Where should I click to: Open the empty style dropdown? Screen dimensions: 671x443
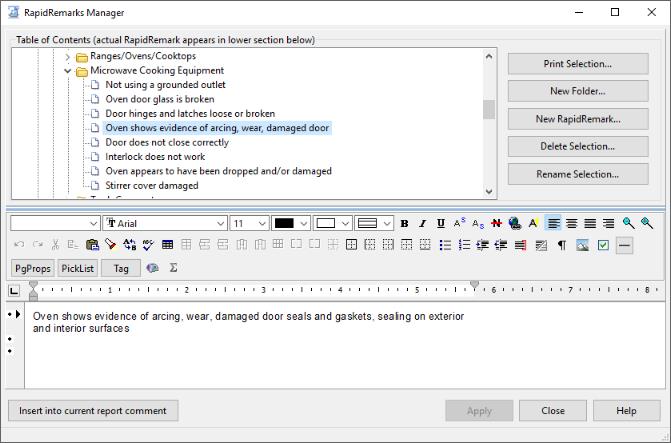(x=55, y=223)
